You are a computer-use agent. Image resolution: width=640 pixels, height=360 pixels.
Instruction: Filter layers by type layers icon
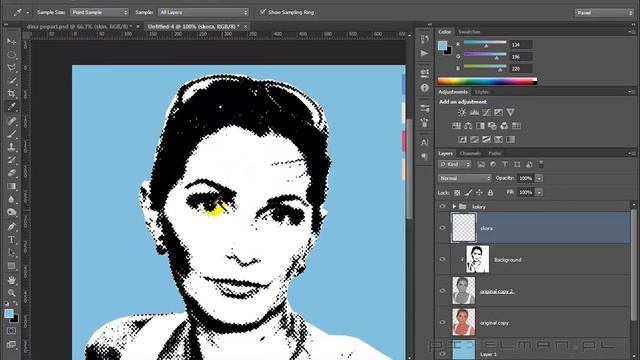[505, 164]
